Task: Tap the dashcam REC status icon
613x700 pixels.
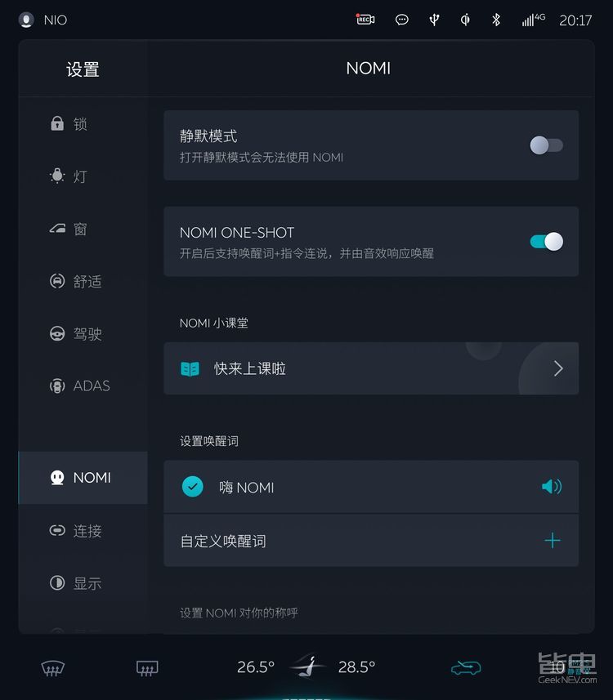Action: [365, 20]
